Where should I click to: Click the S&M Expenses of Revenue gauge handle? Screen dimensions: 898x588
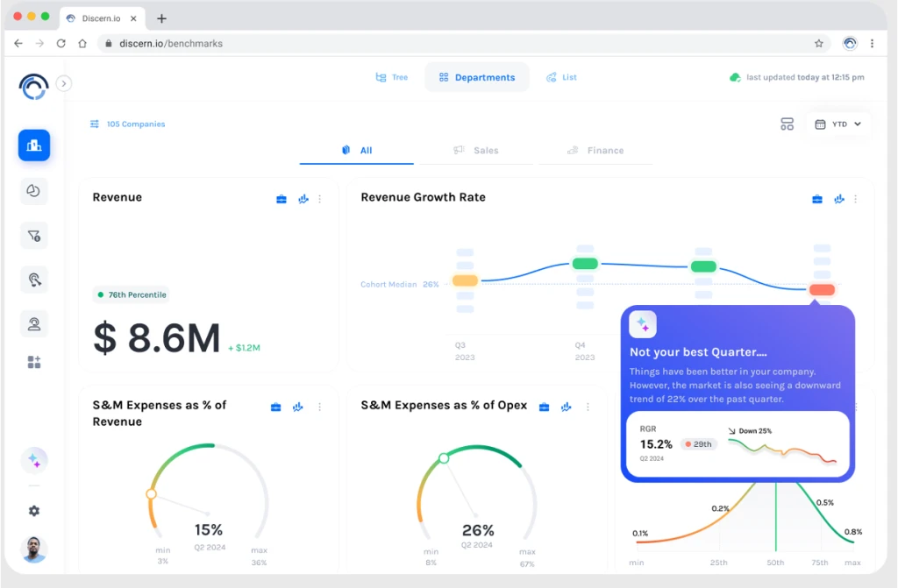pyautogui.click(x=152, y=494)
